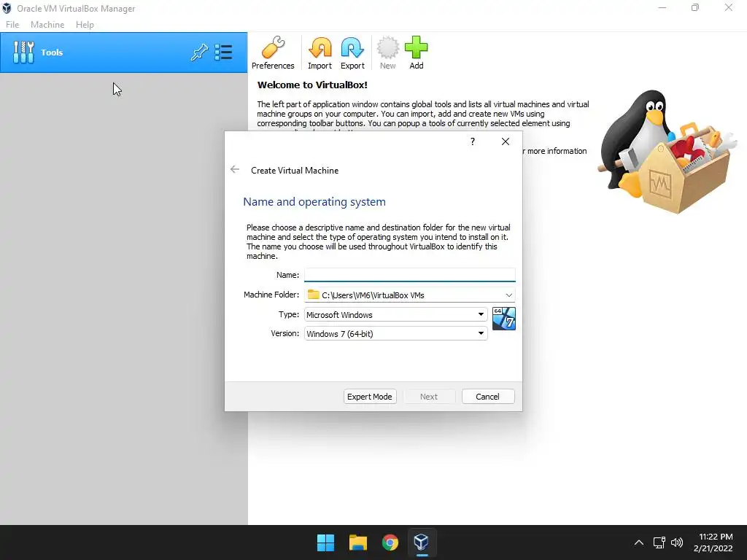
Task: Click the 'Welcome to VirtualBox!' heading
Action: [x=312, y=85]
